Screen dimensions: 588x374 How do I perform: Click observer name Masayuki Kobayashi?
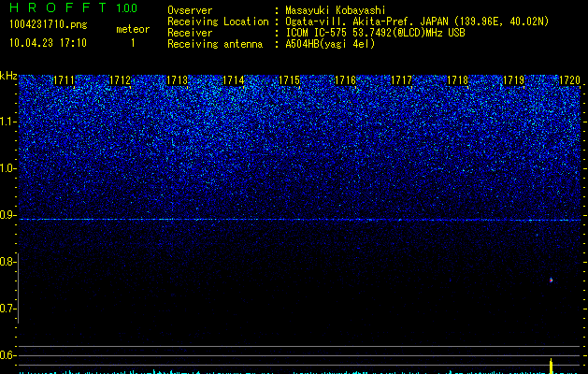336,10
